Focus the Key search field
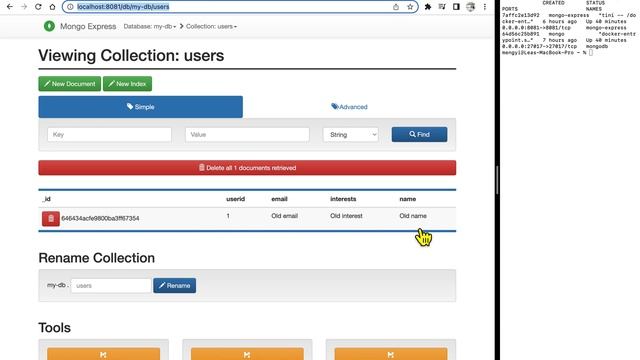 click(x=109, y=135)
